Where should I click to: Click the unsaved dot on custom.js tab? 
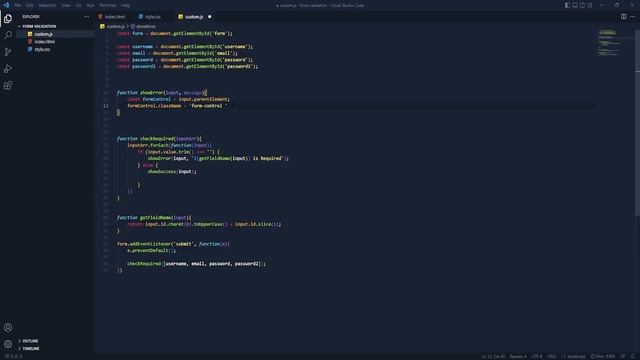pyautogui.click(x=210, y=17)
